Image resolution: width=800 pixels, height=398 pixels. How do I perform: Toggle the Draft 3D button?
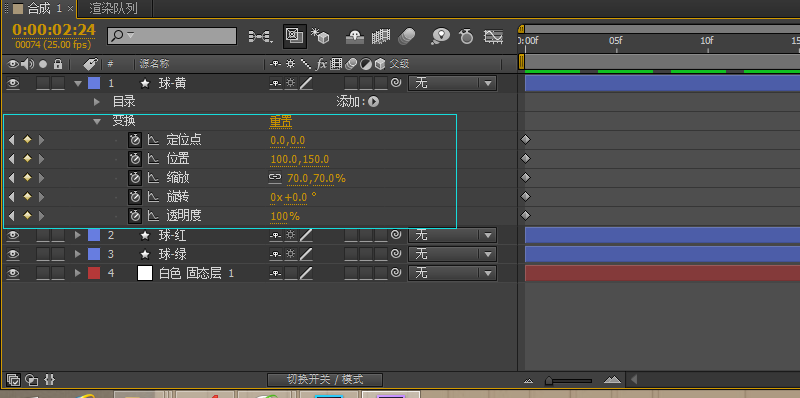295,36
